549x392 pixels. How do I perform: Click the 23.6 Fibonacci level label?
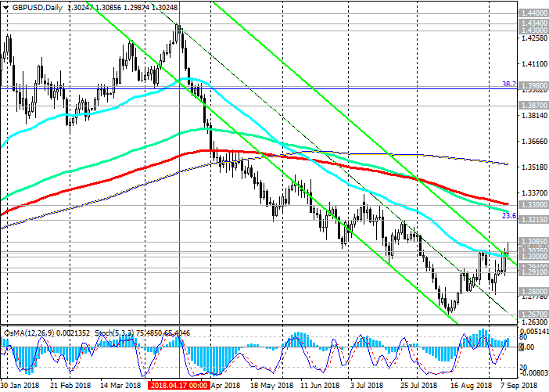pos(508,215)
